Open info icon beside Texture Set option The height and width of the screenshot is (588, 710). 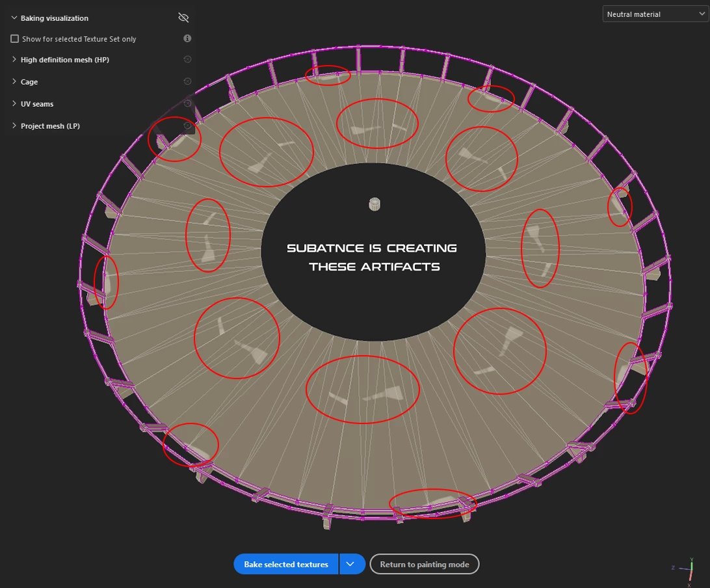click(187, 38)
